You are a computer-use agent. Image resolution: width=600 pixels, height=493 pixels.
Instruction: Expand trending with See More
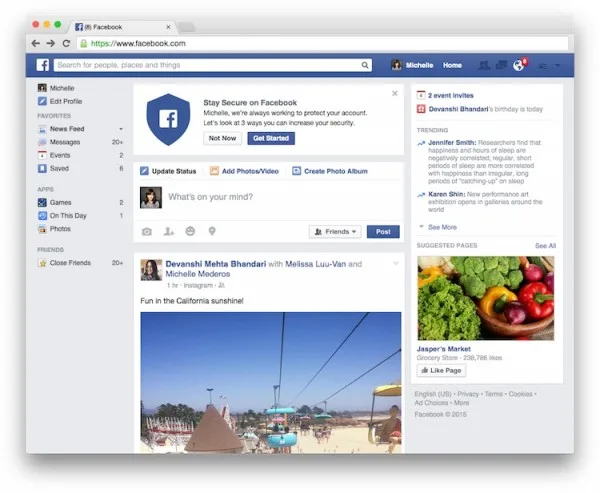click(x=442, y=227)
